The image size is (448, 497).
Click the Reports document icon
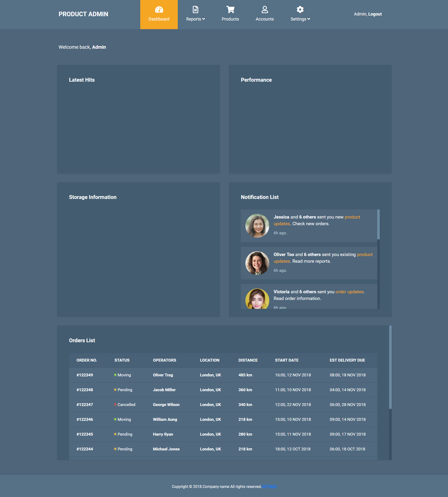click(x=195, y=10)
